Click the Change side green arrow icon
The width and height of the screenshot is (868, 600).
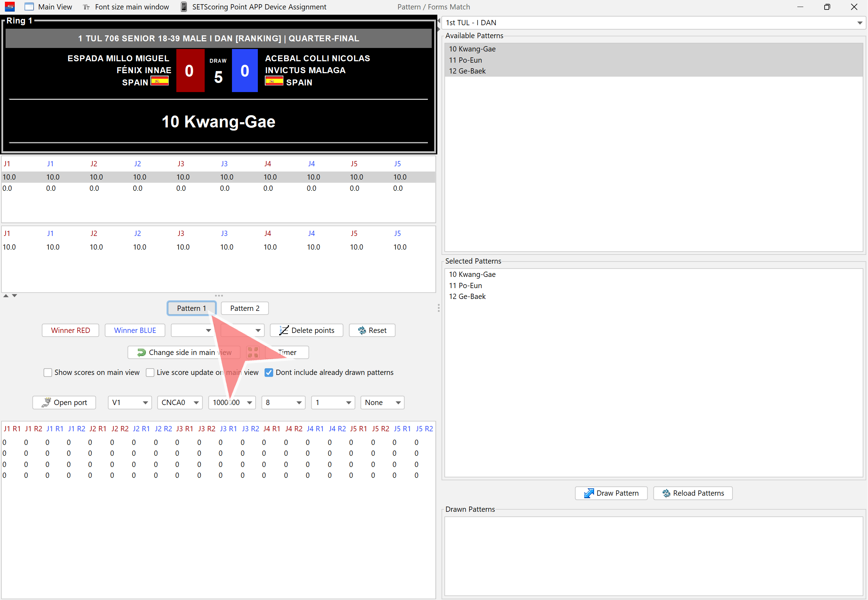coord(141,352)
